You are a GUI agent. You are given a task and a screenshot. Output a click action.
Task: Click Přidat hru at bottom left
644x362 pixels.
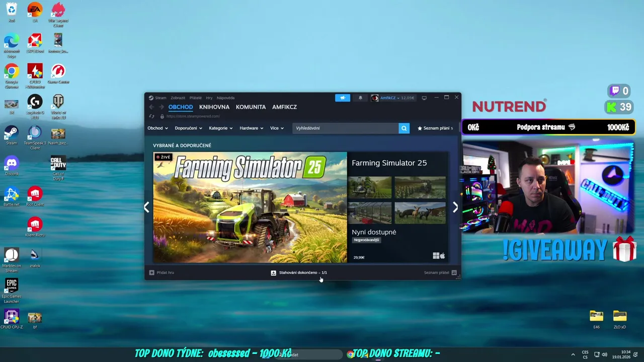tap(162, 273)
